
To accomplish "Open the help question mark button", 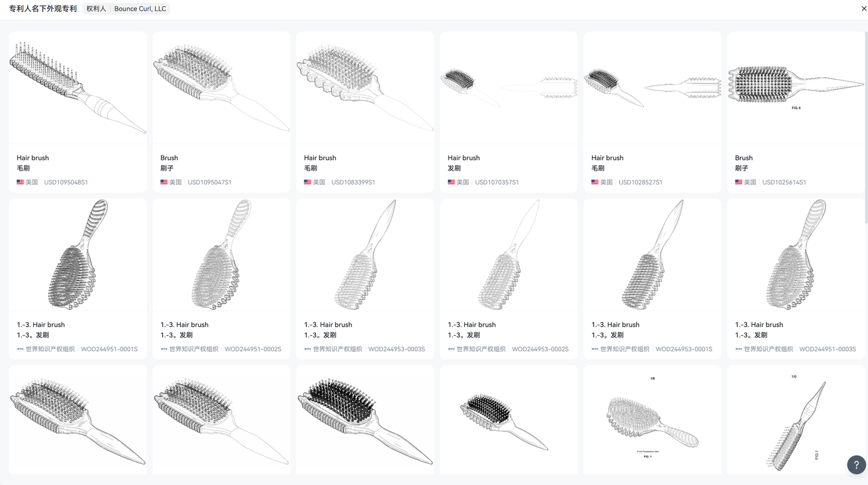I will 857,465.
